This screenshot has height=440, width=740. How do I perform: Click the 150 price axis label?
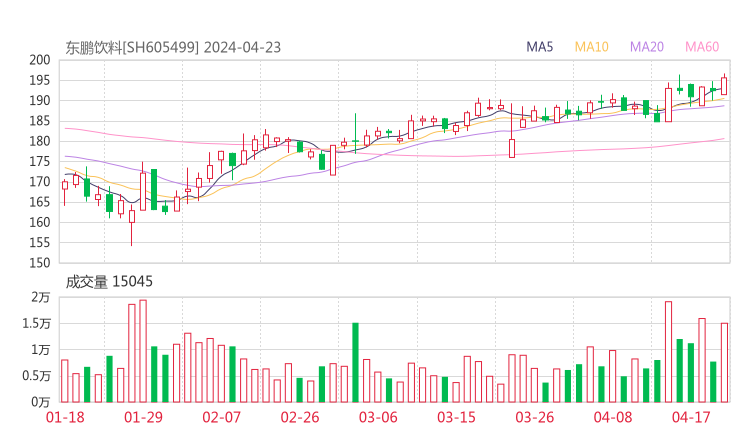(40, 263)
